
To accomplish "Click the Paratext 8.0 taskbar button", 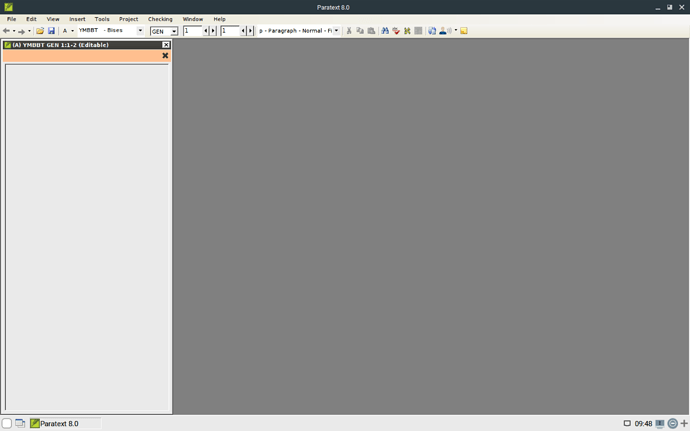I will (65, 424).
